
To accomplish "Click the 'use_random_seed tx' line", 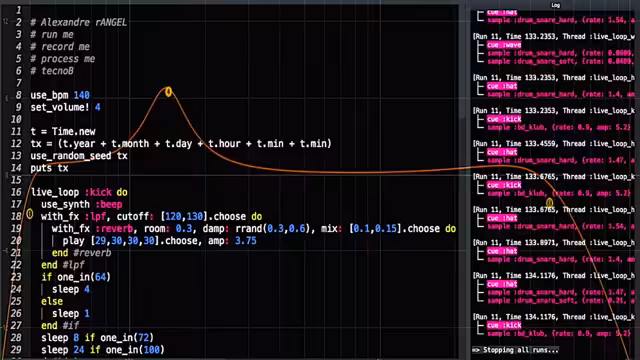I will click(79, 156).
